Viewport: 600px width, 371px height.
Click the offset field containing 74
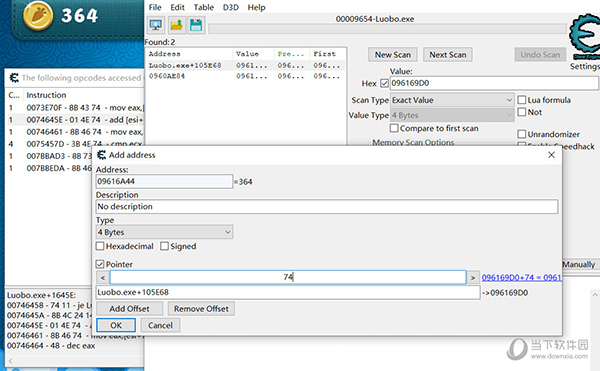(288, 277)
